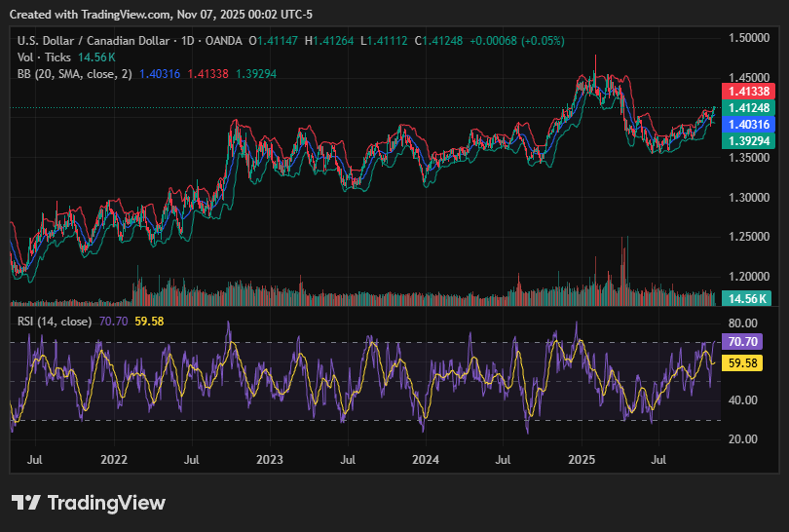Select the RSI (14, close) indicator legend
Viewport: 789px width, 532px height.
pyautogui.click(x=55, y=321)
